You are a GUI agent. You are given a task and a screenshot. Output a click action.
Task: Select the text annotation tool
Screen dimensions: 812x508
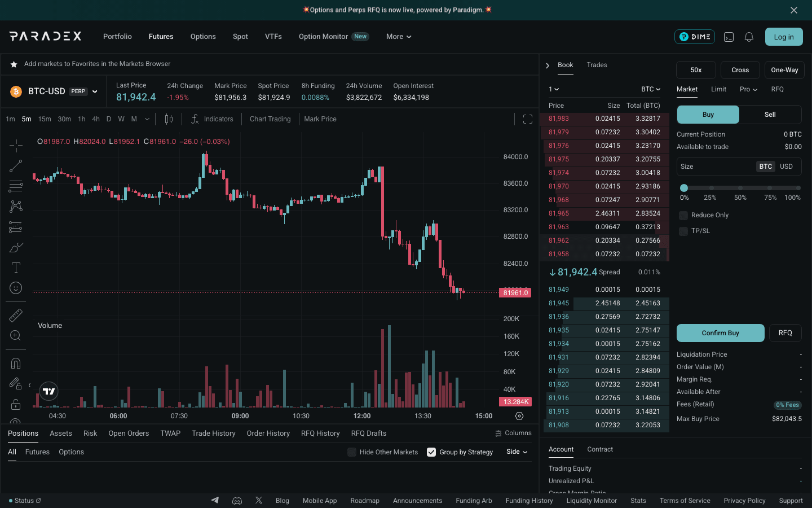[16, 268]
